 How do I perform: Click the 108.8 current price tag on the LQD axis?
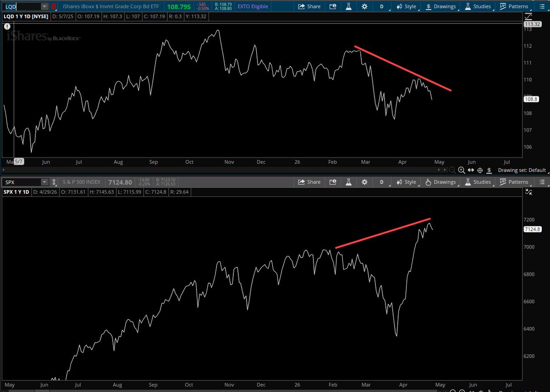tap(530, 98)
